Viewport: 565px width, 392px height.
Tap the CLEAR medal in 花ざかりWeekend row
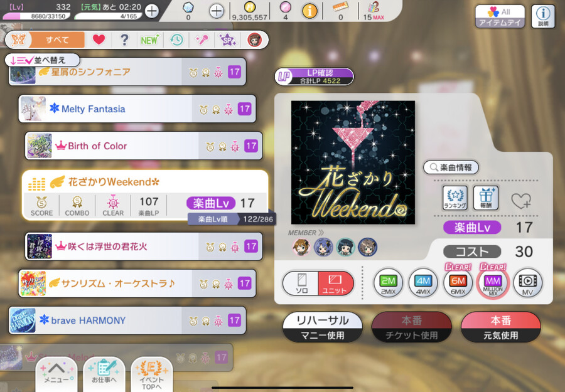113,206
